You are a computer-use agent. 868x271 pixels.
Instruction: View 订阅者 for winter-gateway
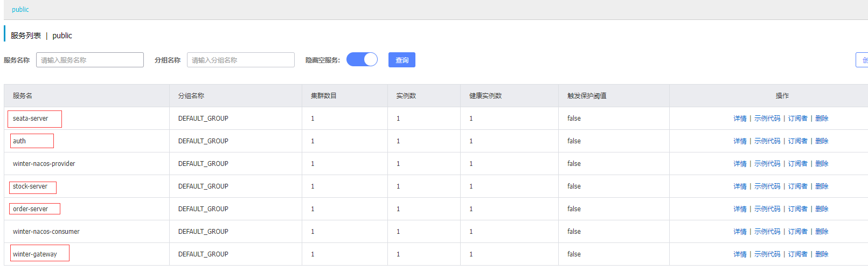pos(797,254)
